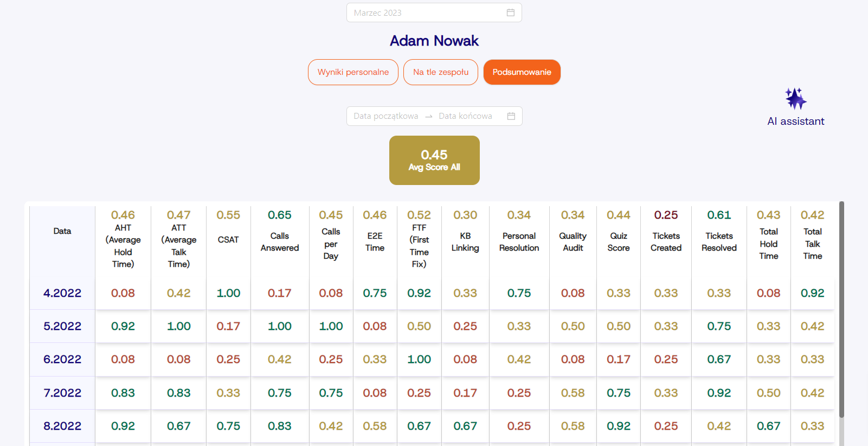Click the Tickets Resolved column header
The width and height of the screenshot is (868, 446).
719,242
